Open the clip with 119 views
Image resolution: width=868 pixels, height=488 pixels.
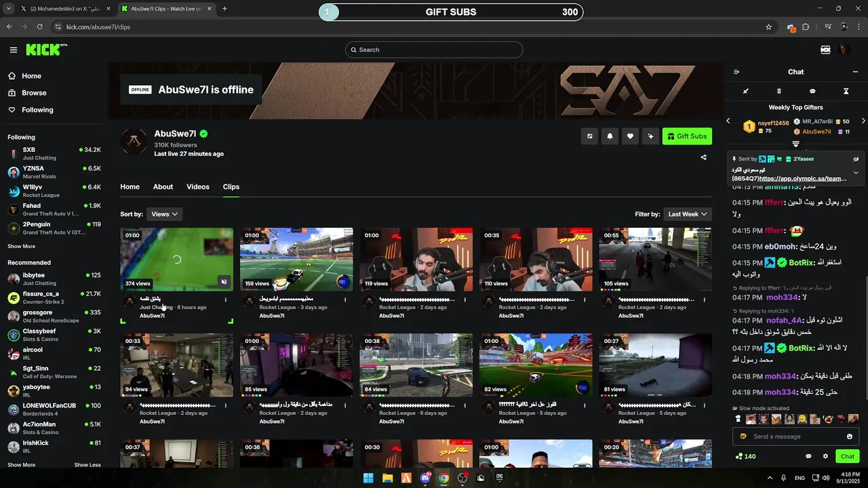point(416,260)
